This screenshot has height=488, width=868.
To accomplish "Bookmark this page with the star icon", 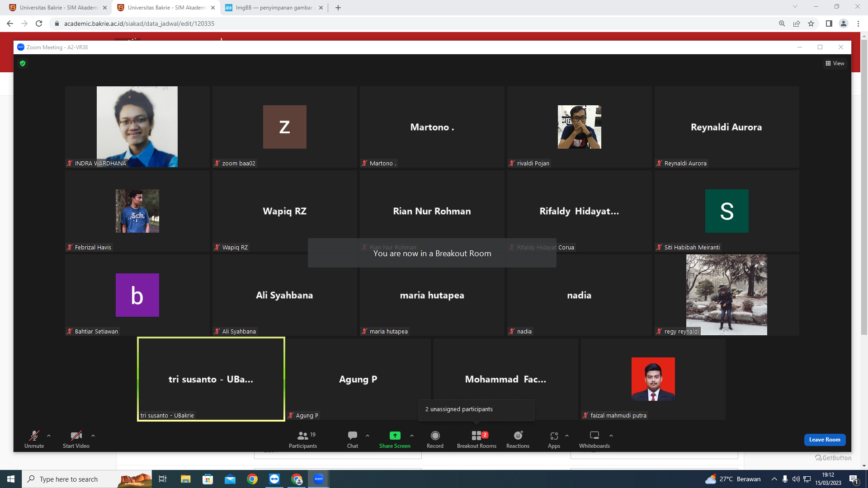I will (811, 23).
